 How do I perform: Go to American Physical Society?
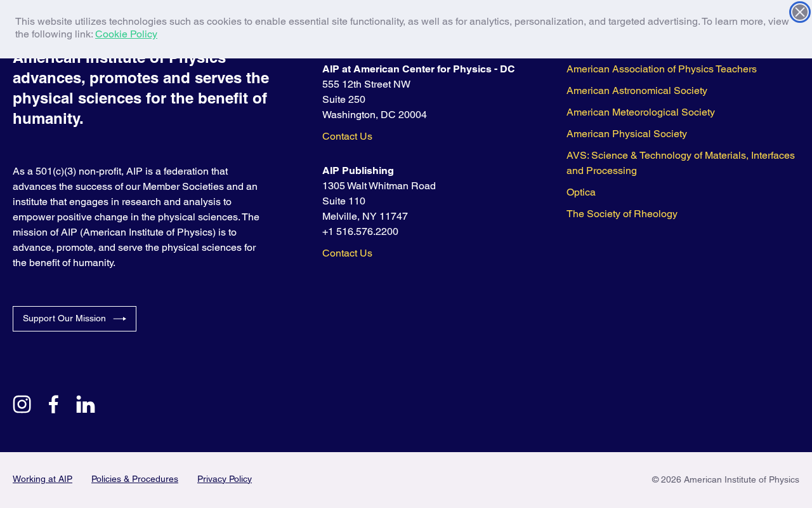[627, 134]
